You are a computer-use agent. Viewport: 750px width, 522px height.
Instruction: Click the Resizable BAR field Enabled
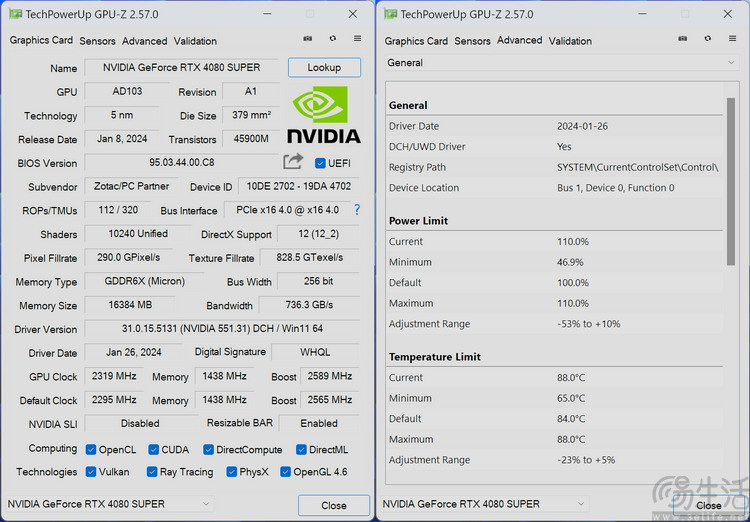[319, 423]
